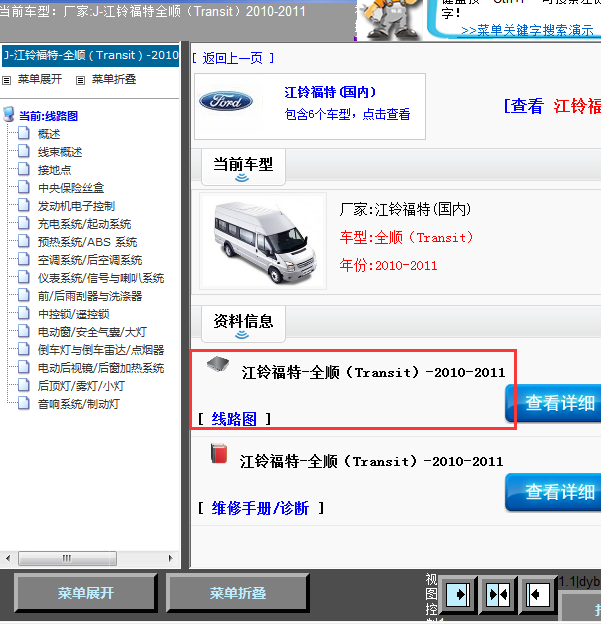Screen dimensions: 601x624
Task: Select the 当前:线路图 root tree node
Action: [x=49, y=116]
